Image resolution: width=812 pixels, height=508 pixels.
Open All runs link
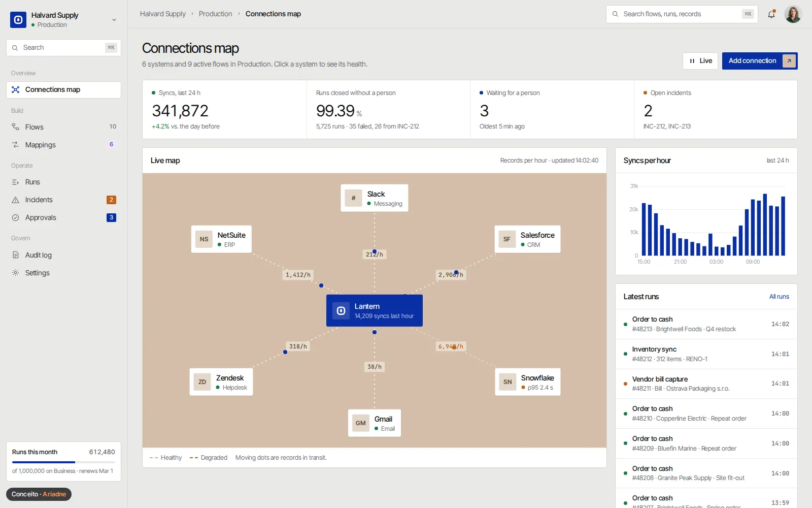pyautogui.click(x=779, y=297)
